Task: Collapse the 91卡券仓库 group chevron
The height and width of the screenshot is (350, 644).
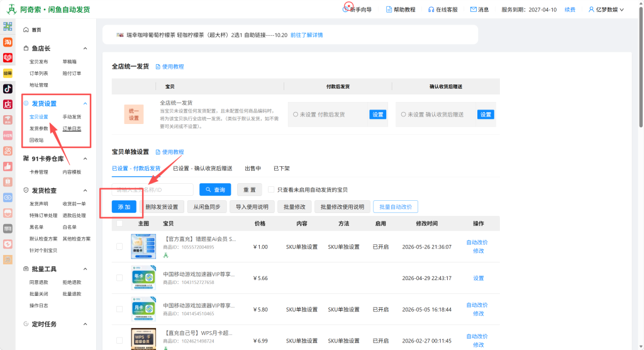Action: click(x=85, y=159)
